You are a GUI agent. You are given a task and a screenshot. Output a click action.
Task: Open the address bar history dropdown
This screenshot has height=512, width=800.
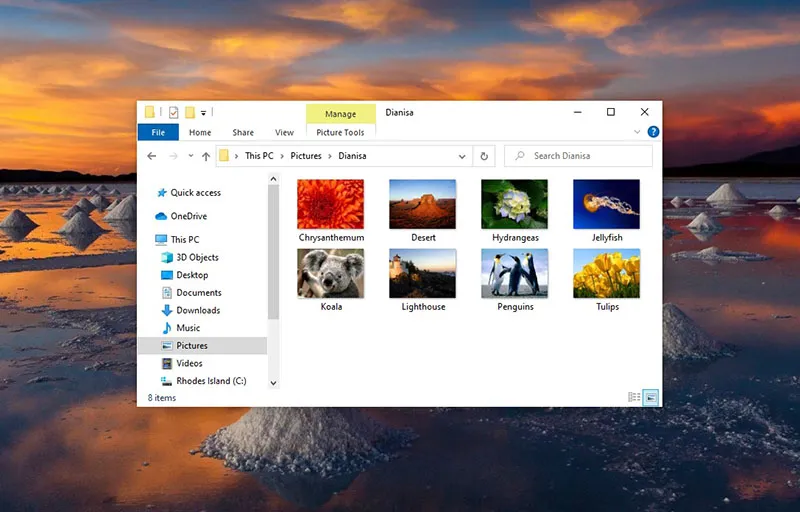(x=462, y=156)
